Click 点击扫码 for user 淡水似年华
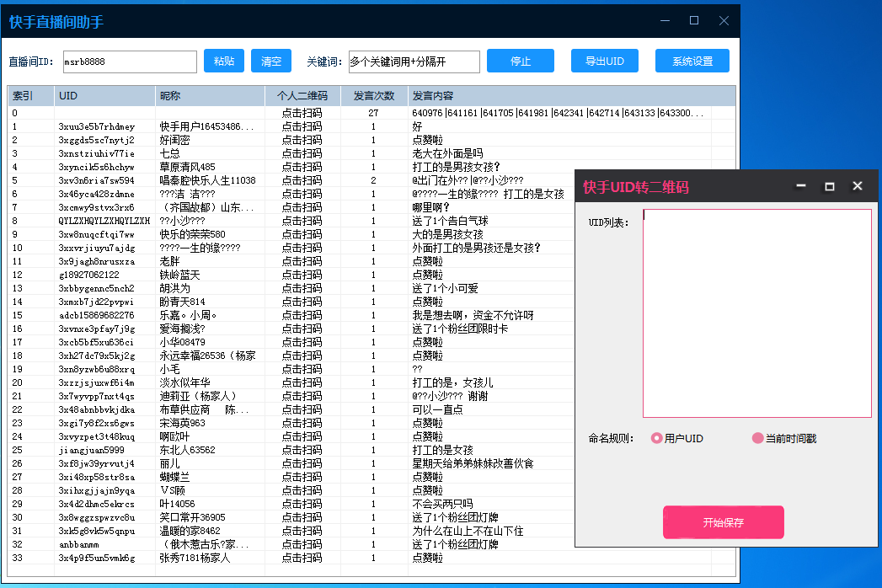This screenshot has width=882, height=588. coord(302,383)
